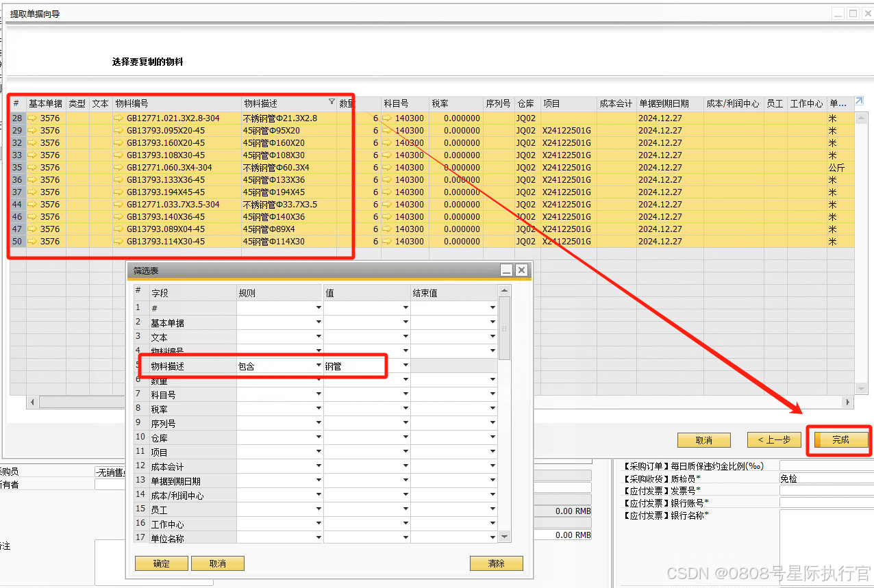This screenshot has width=874, height=588.
Task: Select row number 28 in item grid
Action: pyautogui.click(x=17, y=118)
